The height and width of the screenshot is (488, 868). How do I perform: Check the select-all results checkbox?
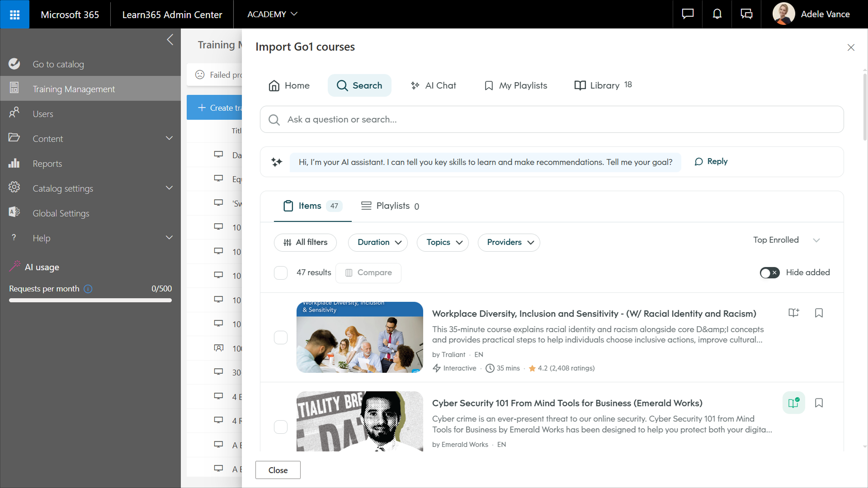(281, 273)
